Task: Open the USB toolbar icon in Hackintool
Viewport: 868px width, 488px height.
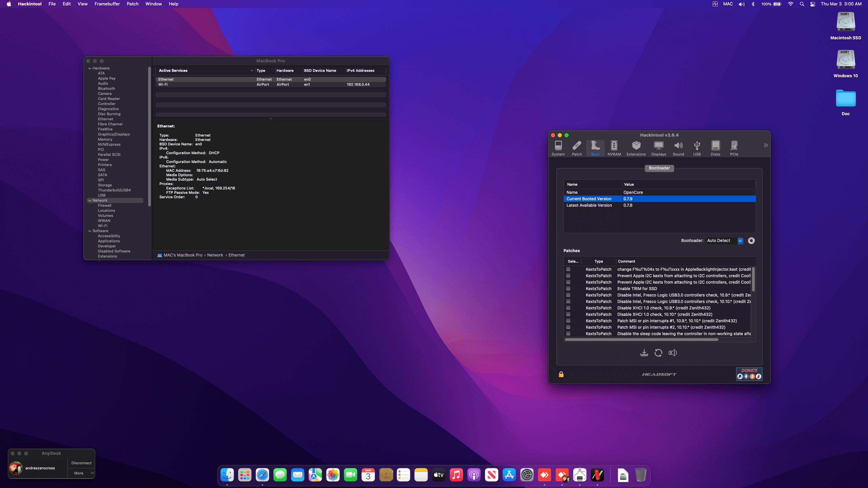Action: tap(697, 148)
